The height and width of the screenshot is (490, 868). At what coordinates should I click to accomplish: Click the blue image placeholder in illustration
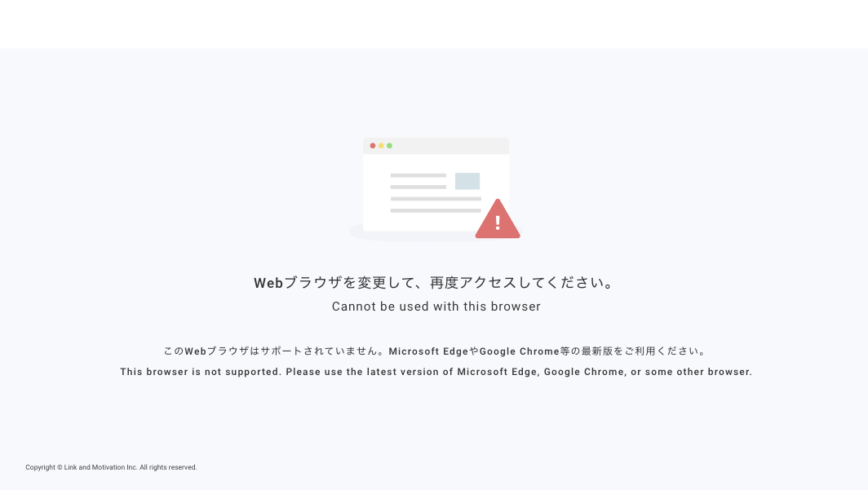[x=467, y=181]
